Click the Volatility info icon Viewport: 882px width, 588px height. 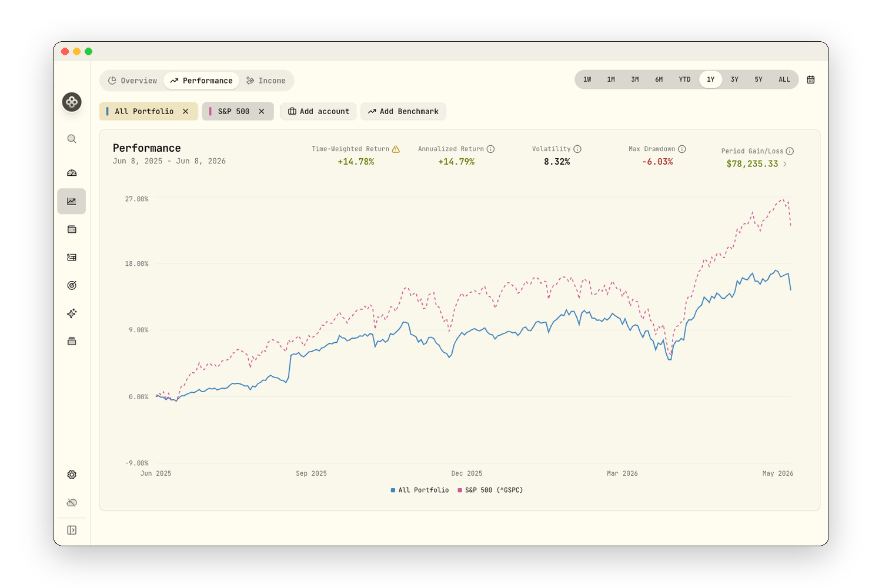(577, 149)
